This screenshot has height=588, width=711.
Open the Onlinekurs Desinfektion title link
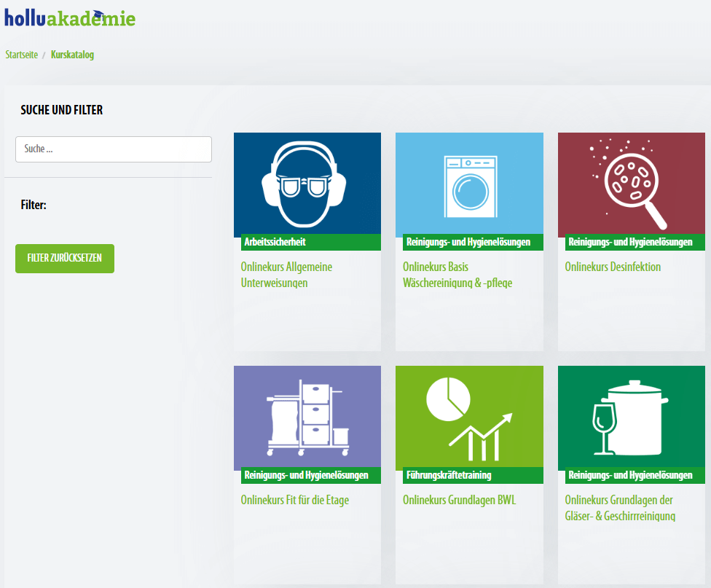(x=613, y=267)
